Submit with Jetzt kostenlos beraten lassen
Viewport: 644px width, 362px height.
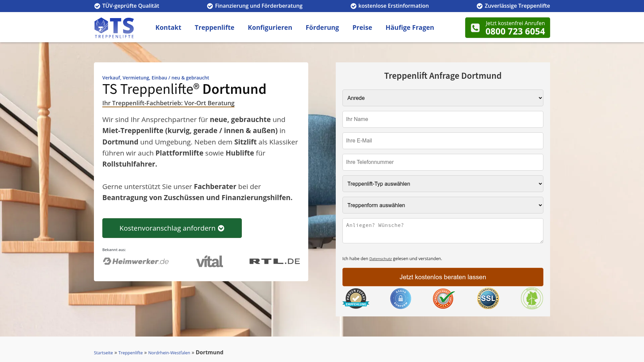(x=443, y=277)
